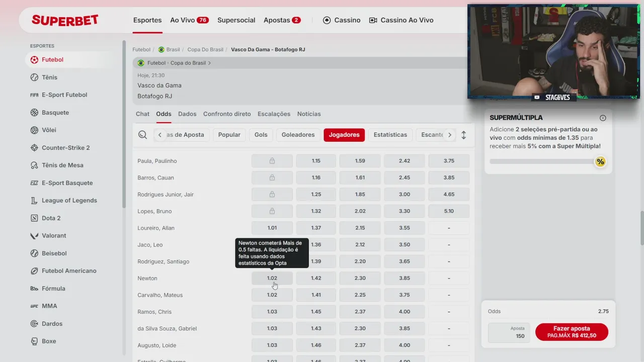Click the Superbet logo
Viewport: 644px width, 362px height.
pos(65,20)
